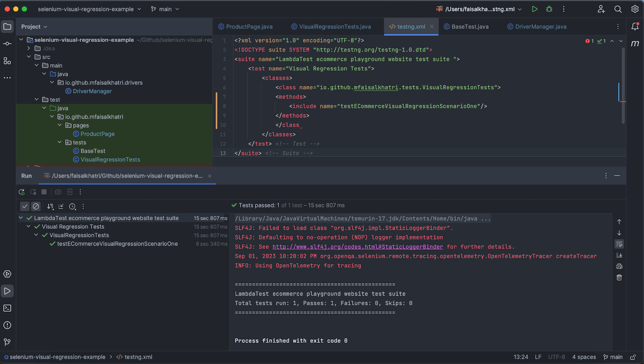Open the IDE settings gear icon

click(635, 9)
